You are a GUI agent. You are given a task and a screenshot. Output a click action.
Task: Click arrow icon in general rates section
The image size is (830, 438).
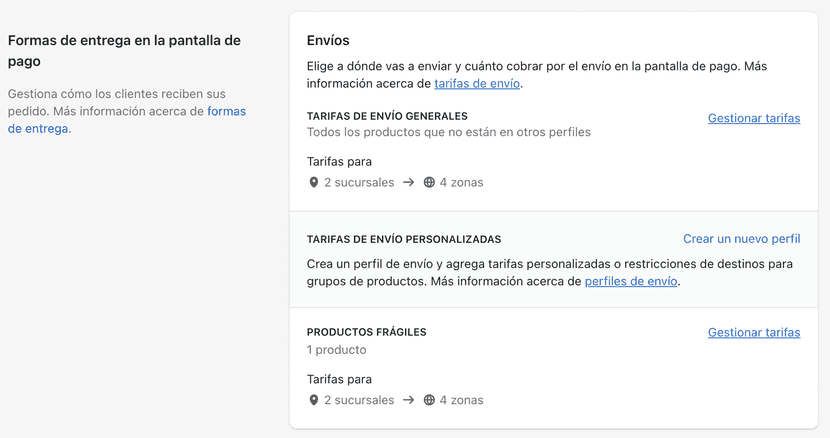pyautogui.click(x=408, y=183)
